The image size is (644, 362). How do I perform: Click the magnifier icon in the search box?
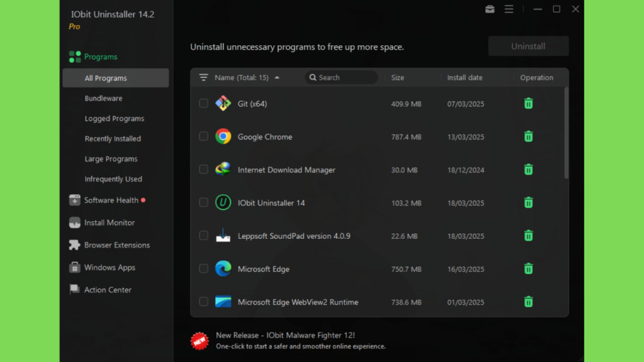[313, 77]
